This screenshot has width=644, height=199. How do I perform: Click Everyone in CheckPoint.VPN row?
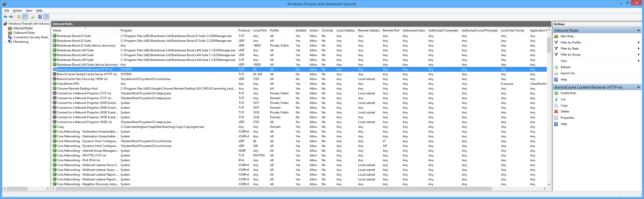click(x=507, y=84)
